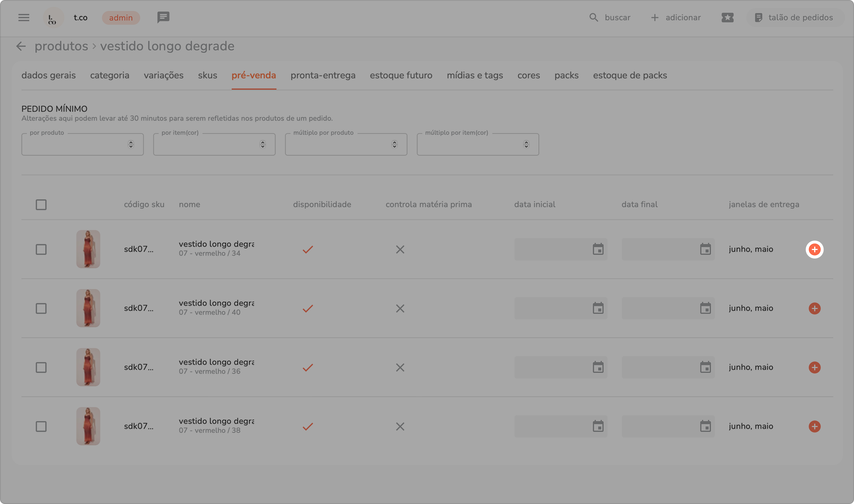Switch to the pronta-entrega tab
The height and width of the screenshot is (504, 854).
point(323,76)
